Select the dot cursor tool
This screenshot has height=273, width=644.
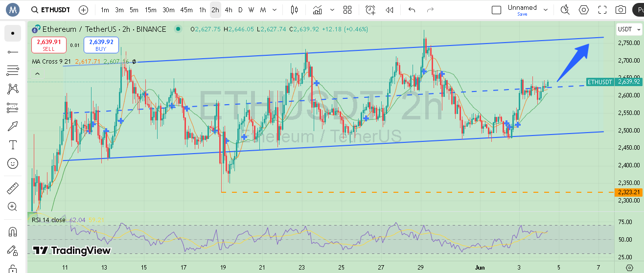13,33
